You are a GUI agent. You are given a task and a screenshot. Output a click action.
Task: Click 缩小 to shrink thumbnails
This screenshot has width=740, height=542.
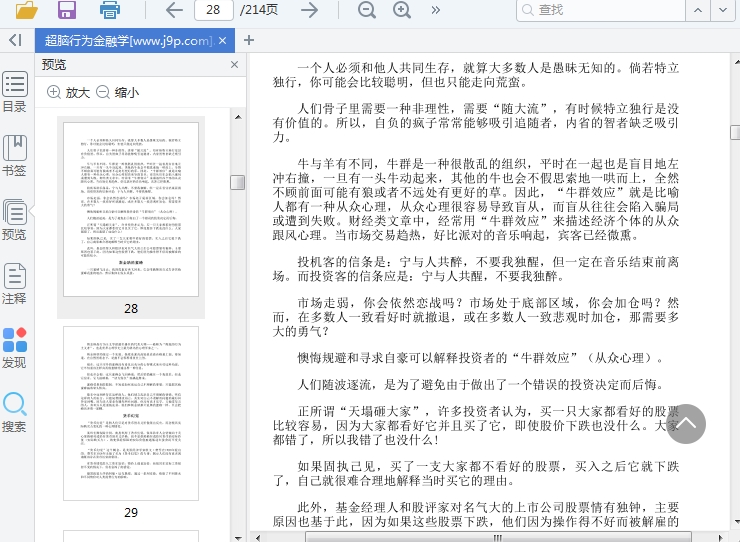point(118,92)
